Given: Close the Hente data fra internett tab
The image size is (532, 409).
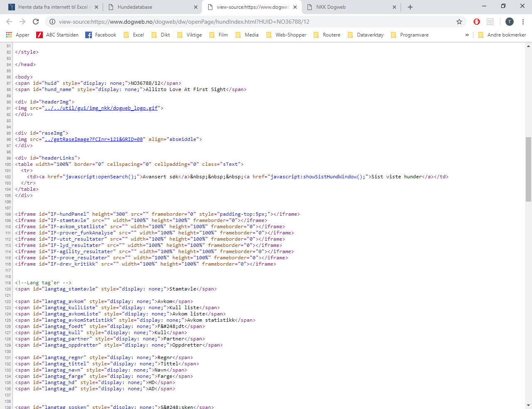Looking at the screenshot, I should click(96, 7).
